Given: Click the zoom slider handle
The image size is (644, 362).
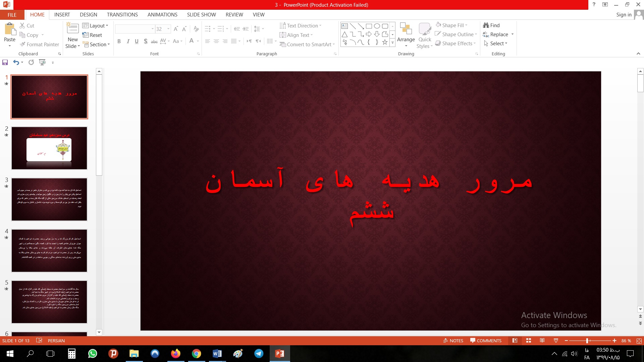Looking at the screenshot, I should coord(587,341).
